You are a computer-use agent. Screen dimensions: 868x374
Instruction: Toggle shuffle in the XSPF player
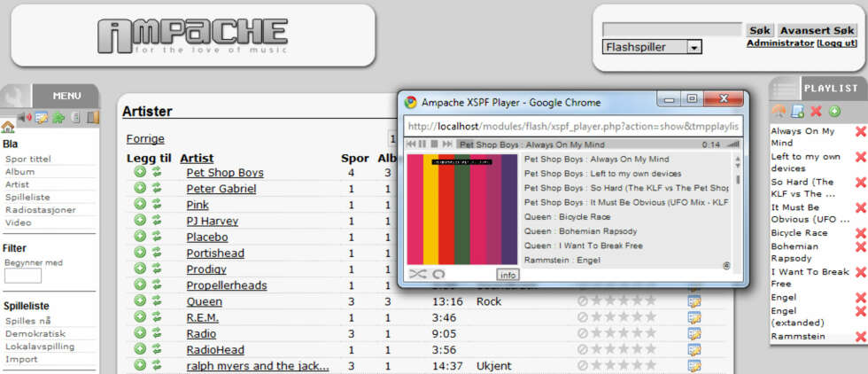coord(418,274)
